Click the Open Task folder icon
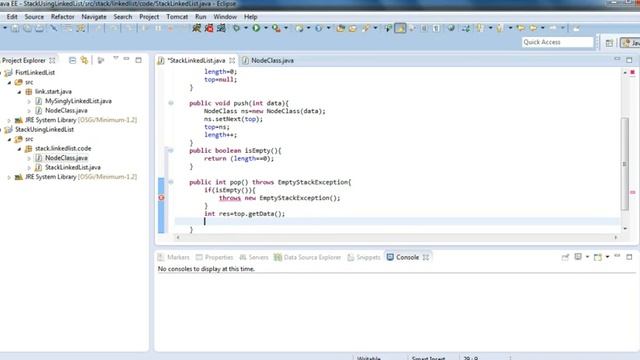Viewport: 640px width, 360px height. tap(353, 28)
